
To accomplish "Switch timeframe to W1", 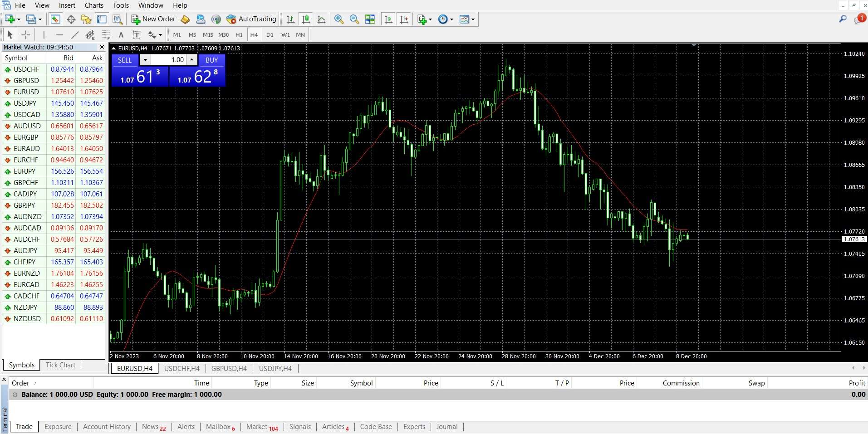I will [x=285, y=35].
